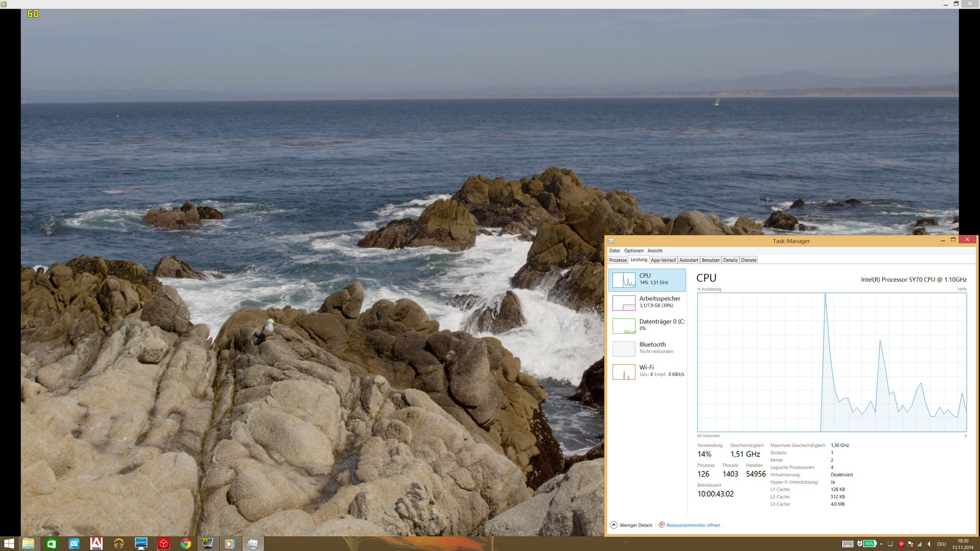Screen dimensions: 980x551
Task: Open the Autostart tab
Action: coord(689,260)
